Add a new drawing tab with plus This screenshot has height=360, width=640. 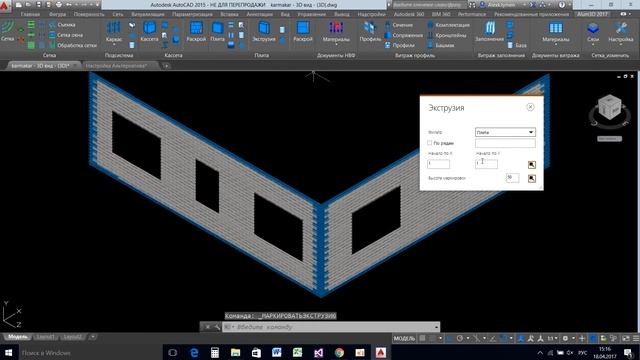166,65
